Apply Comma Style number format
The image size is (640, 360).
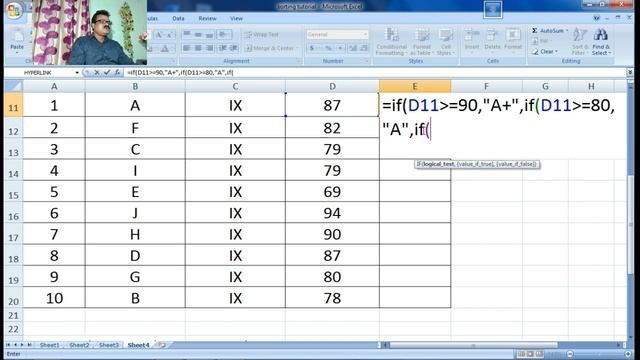tap(340, 48)
